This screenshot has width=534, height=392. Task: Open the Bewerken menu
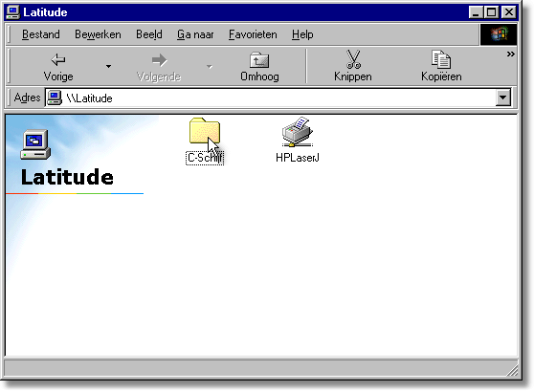pos(98,34)
